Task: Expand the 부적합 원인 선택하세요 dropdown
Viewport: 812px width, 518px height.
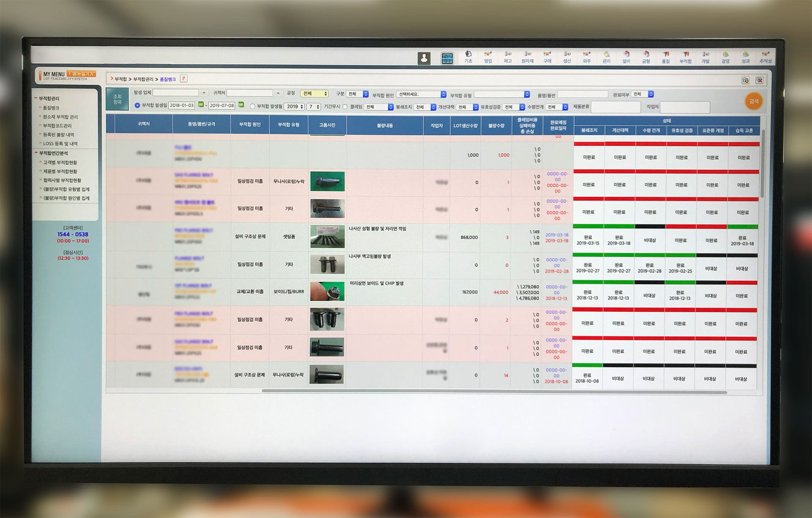Action: 422,94
